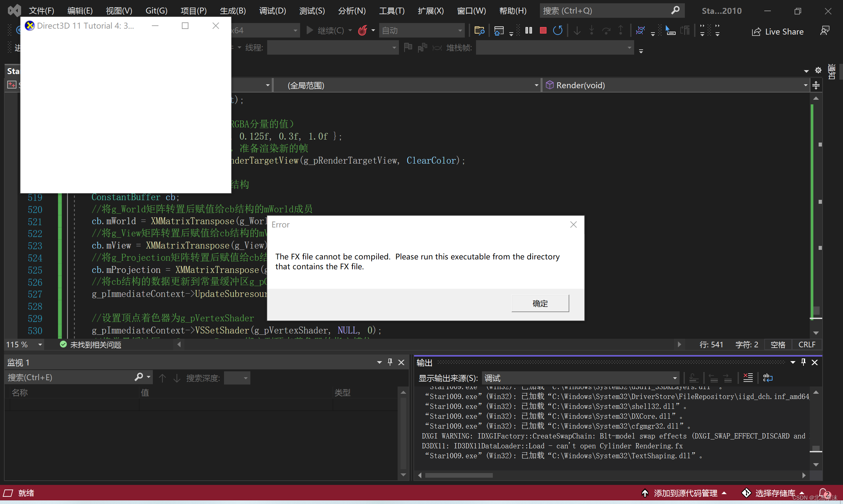Image resolution: width=843 pixels, height=504 pixels.
Task: Click the Live Share button
Action: pos(777,32)
